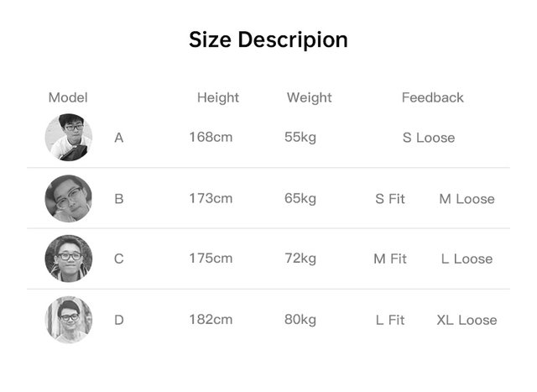The height and width of the screenshot is (392, 537).
Task: Click the Weight column header
Action: [x=310, y=98]
